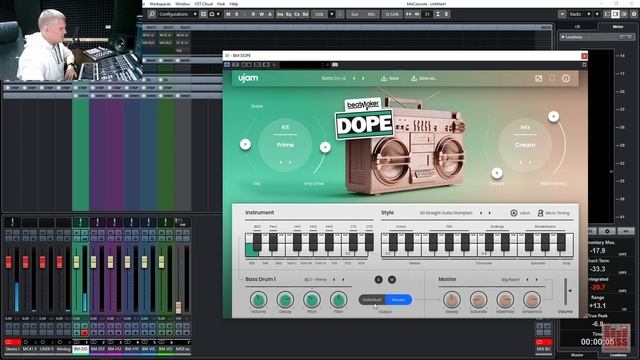
Task: Click the Filter knob in Bass Drum 1
Action: tap(338, 300)
